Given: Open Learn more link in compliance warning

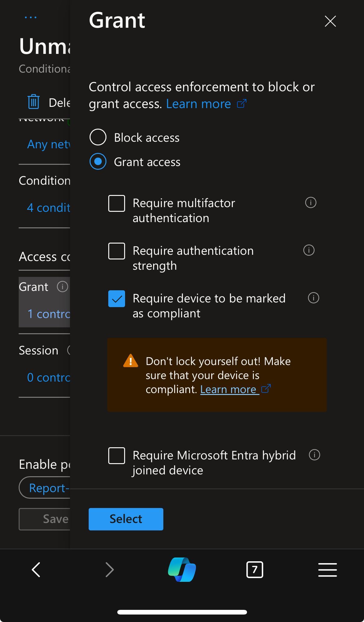Looking at the screenshot, I should pyautogui.click(x=229, y=389).
